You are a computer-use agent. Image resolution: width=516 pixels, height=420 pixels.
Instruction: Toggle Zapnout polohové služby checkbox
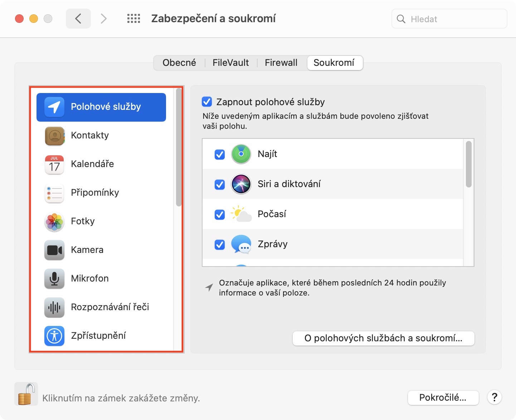point(207,102)
